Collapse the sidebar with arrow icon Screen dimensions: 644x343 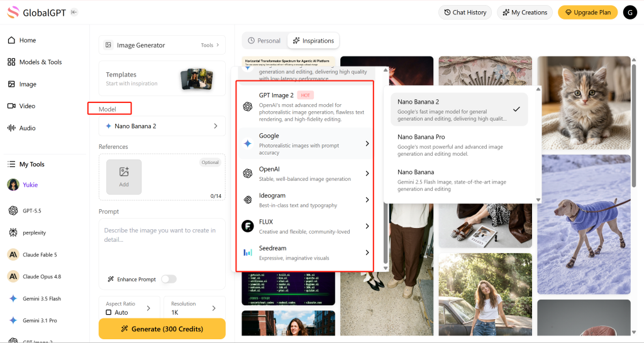pos(74,13)
